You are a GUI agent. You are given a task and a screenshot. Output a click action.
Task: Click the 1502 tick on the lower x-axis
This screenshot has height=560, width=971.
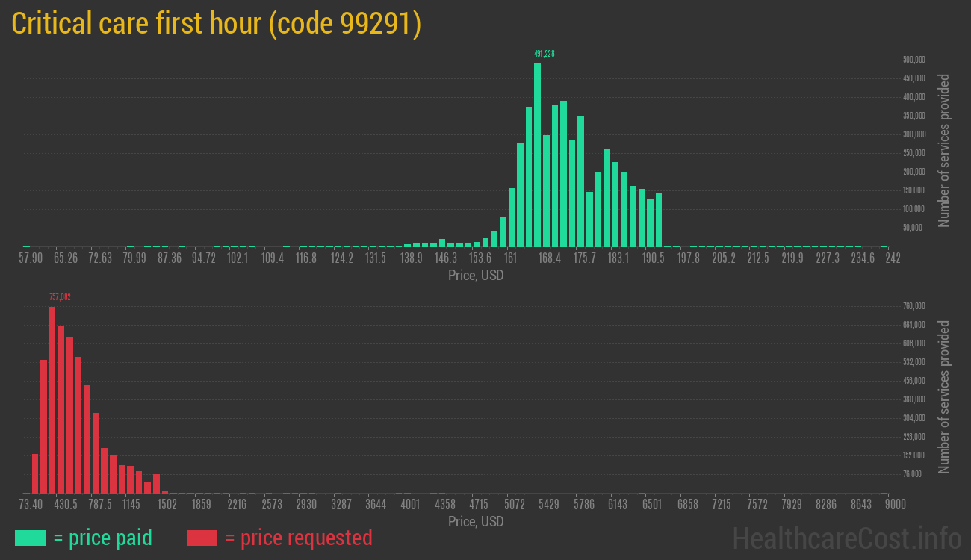[x=167, y=505]
